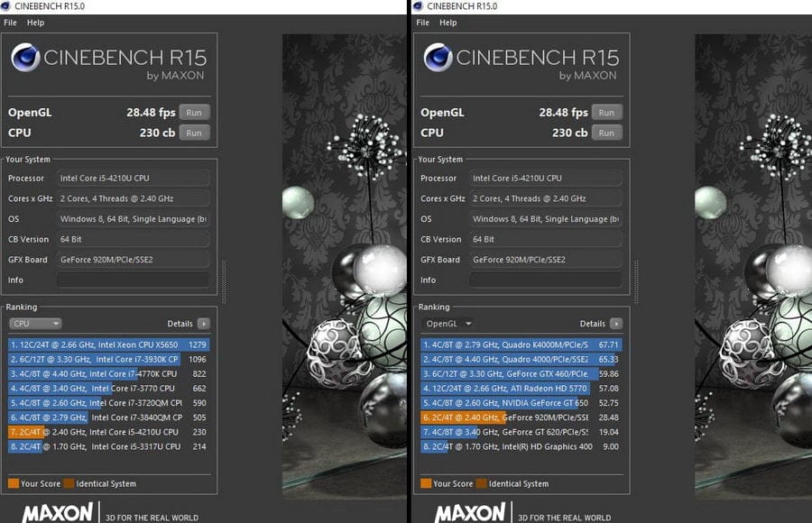
Task: Click Identical System swatch in right window
Action: (481, 483)
